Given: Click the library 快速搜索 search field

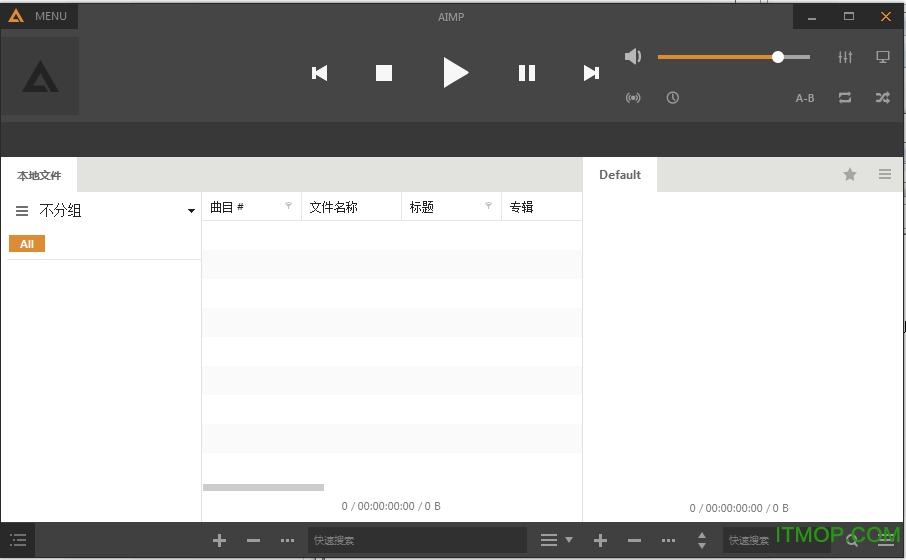Looking at the screenshot, I should 416,540.
